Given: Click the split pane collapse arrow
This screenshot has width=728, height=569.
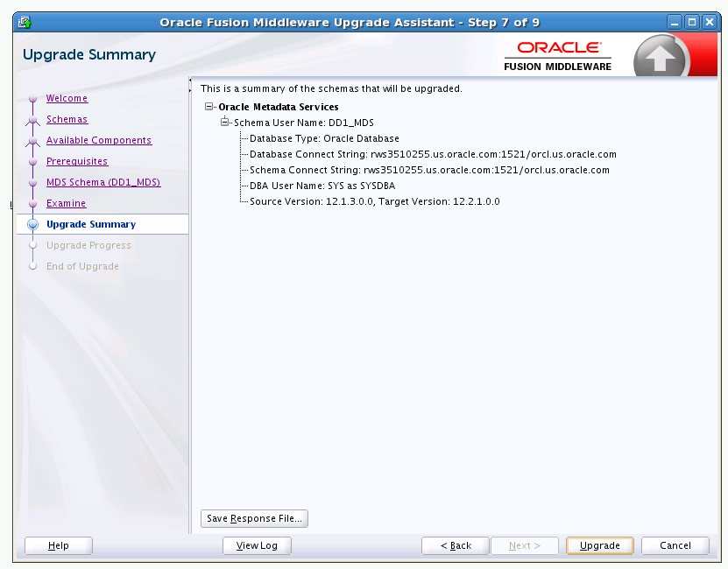Looking at the screenshot, I should [190, 81].
